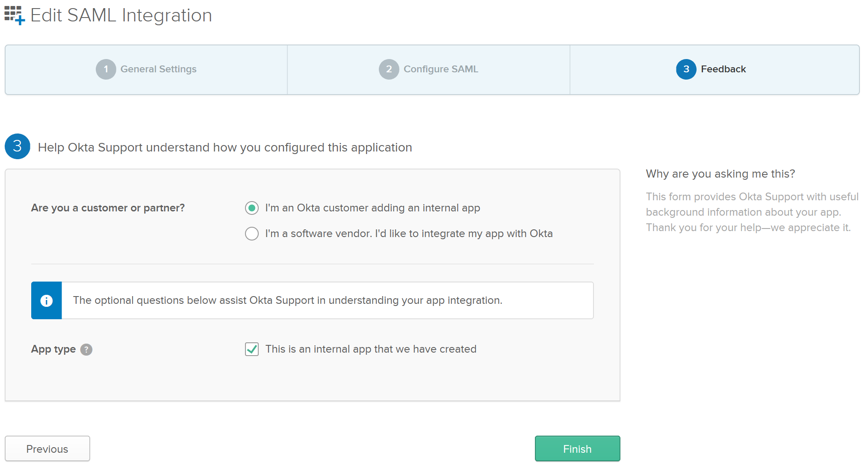The width and height of the screenshot is (868, 466).
Task: Click the Okta app grid icon
Action: 14,13
